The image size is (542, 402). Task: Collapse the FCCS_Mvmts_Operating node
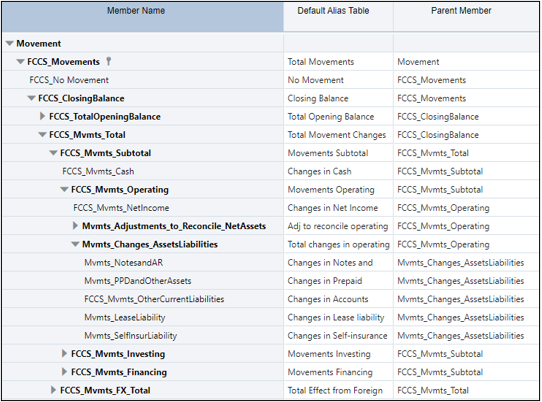(x=64, y=190)
